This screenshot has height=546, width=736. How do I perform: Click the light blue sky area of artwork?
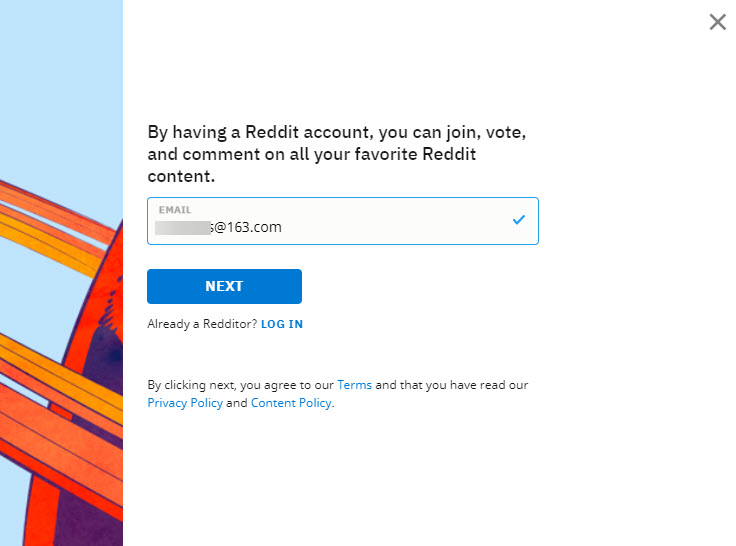(x=60, y=80)
